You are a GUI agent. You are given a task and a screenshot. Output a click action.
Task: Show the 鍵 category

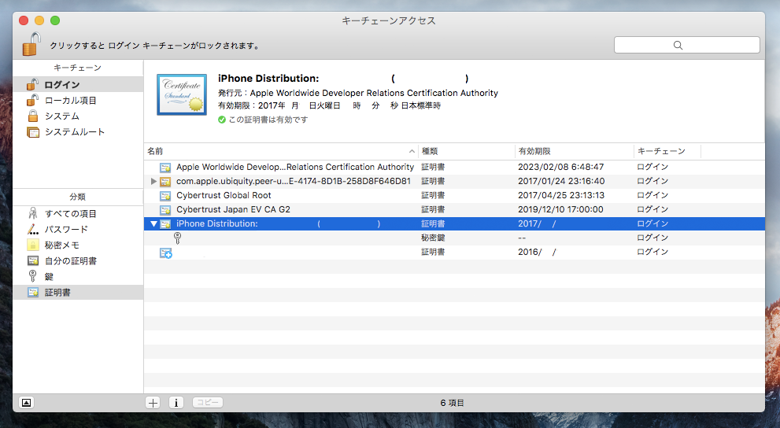coord(78,276)
